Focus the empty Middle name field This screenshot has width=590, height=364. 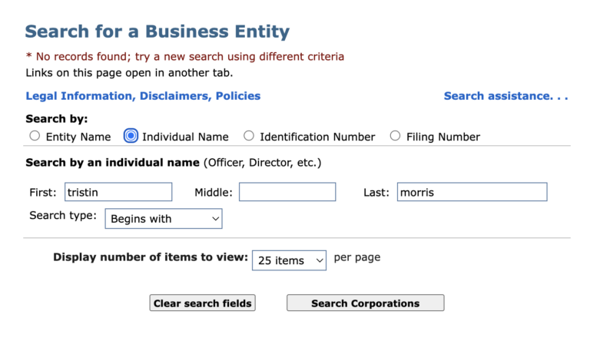pyautogui.click(x=287, y=192)
